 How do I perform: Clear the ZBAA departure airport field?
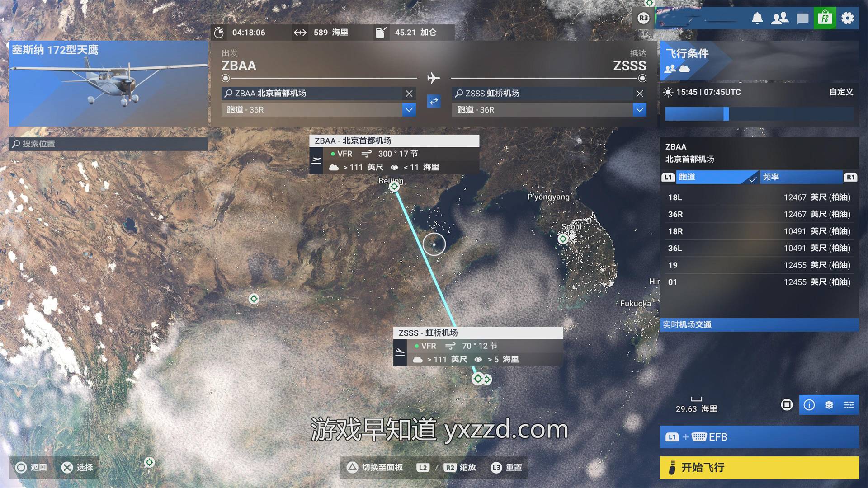click(x=409, y=94)
